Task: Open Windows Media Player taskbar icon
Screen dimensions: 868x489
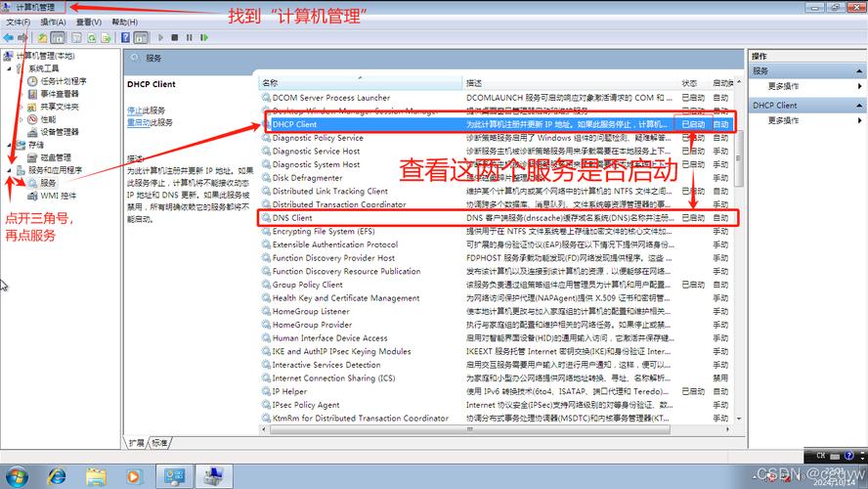Action: [x=133, y=476]
